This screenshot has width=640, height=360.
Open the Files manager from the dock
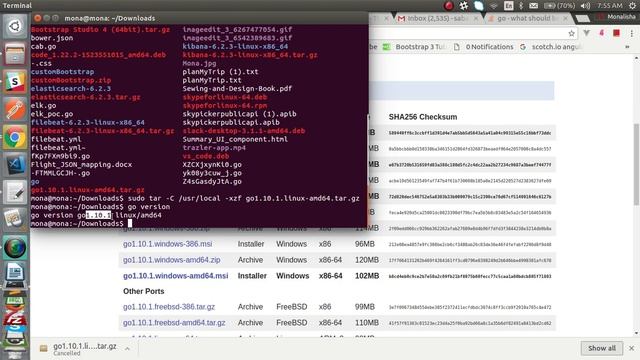pyautogui.click(x=15, y=54)
